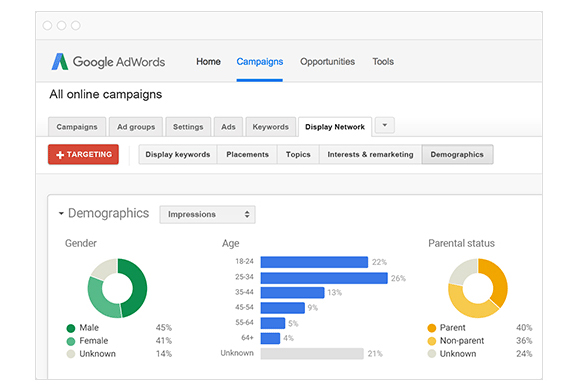Select the Placements sub-tab button

(x=247, y=155)
